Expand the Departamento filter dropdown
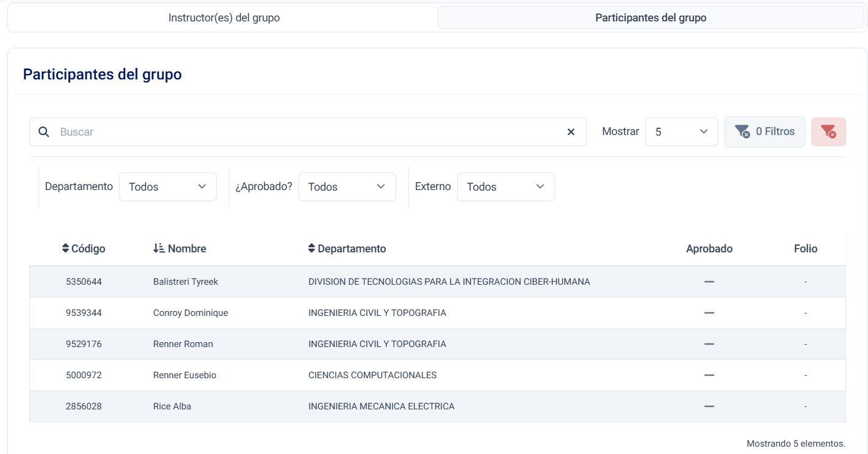Viewport: 868px width, 454px height. 167,187
